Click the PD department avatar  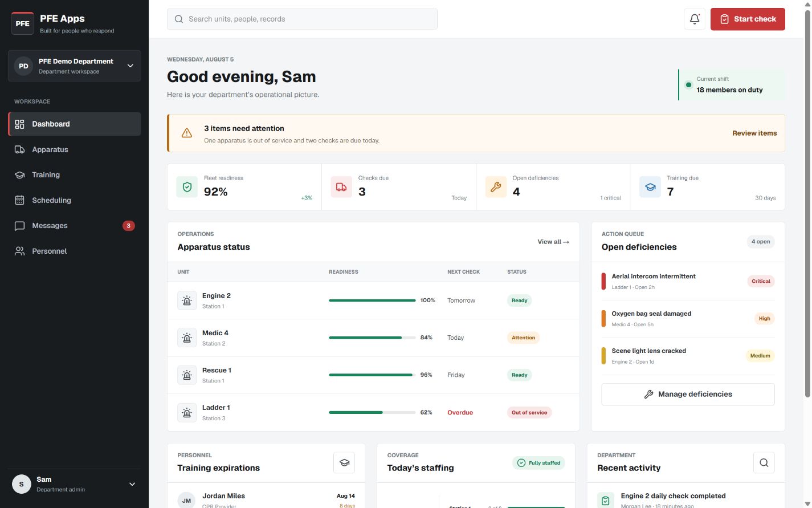point(23,66)
